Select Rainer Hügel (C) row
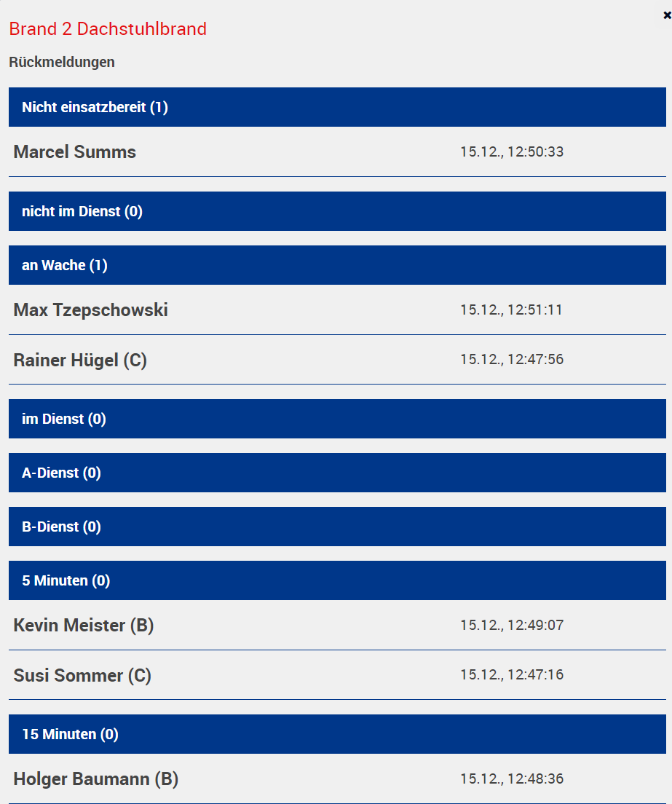This screenshot has width=672, height=804. pyautogui.click(x=80, y=360)
